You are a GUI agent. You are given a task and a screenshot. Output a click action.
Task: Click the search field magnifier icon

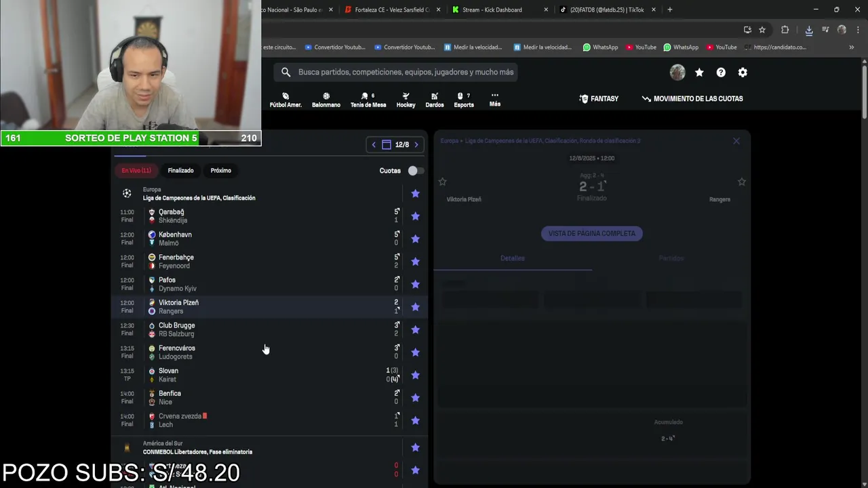285,72
